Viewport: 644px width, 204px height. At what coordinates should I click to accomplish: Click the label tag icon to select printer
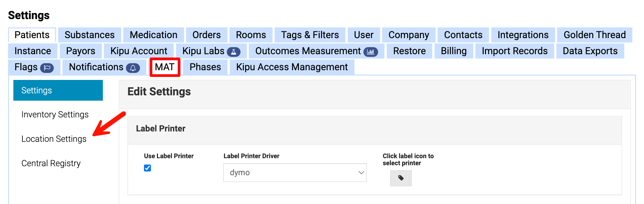[400, 178]
